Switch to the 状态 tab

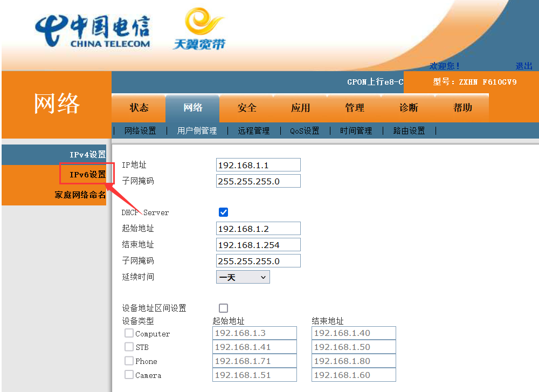(139, 108)
